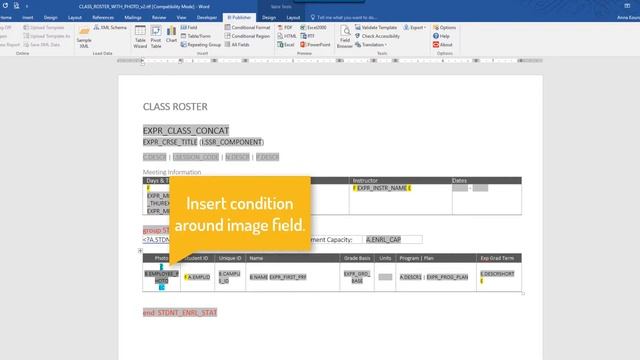Open Customize Quick Access Toolbar dropdown
The width and height of the screenshot is (640, 360).
pyautogui.click(x=27, y=6)
